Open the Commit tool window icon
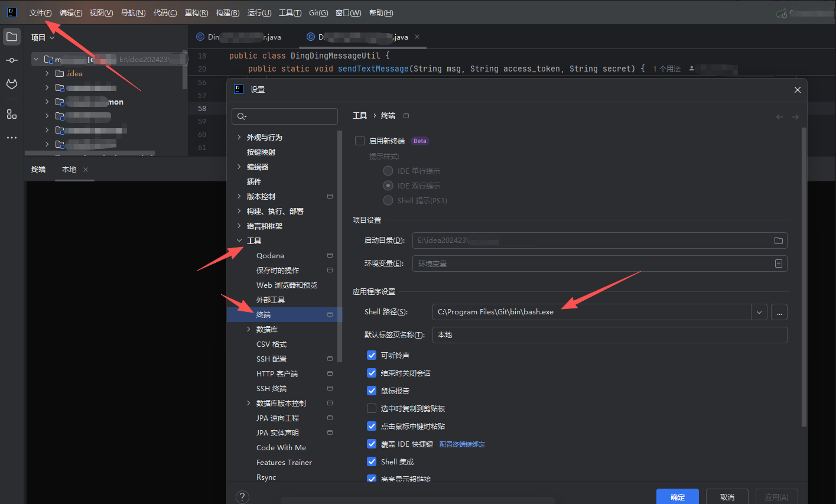 point(12,61)
